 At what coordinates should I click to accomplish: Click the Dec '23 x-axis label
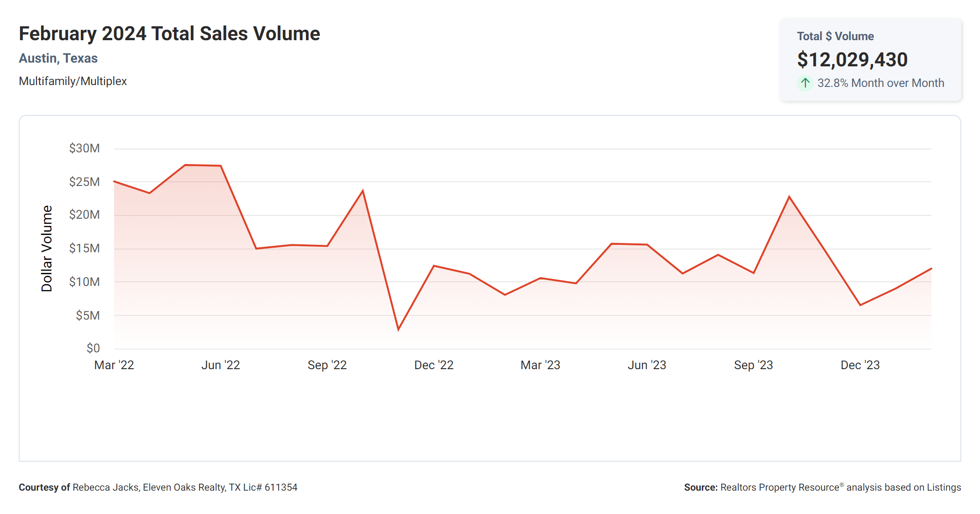click(860, 365)
